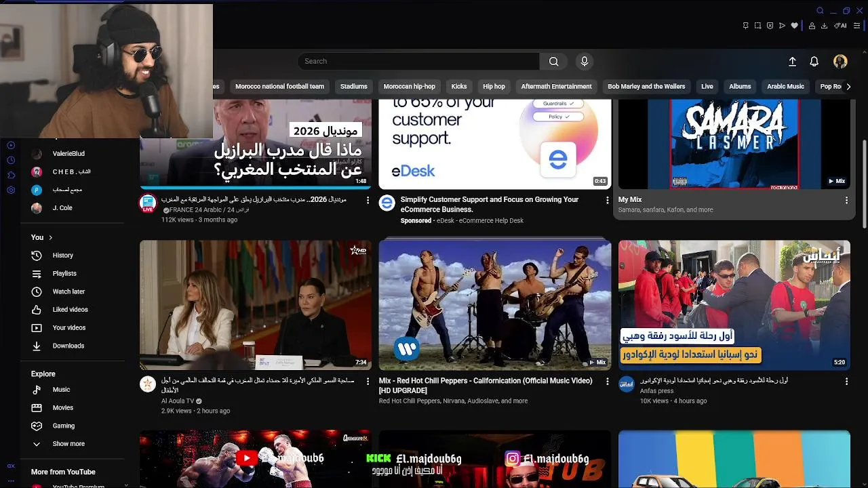This screenshot has width=868, height=488.
Task: Open the browser easy setup sliders icon
Action: coord(856,26)
